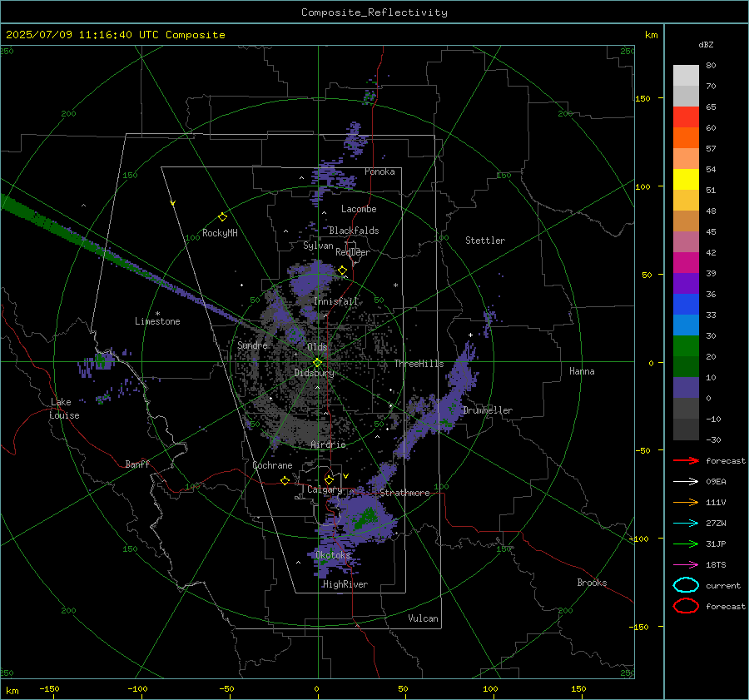Click the RockyMH label
The width and height of the screenshot is (749, 700).
(x=220, y=233)
